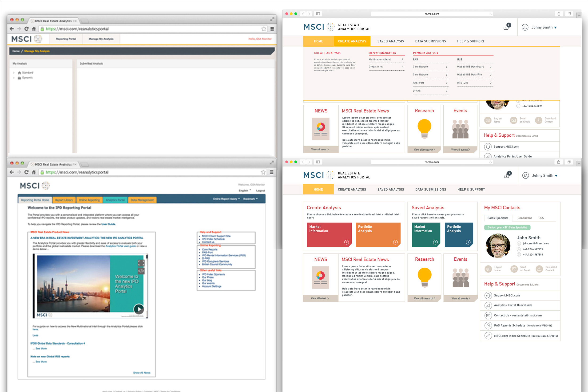Click the PAS Reports Schedule icon

coord(488,325)
